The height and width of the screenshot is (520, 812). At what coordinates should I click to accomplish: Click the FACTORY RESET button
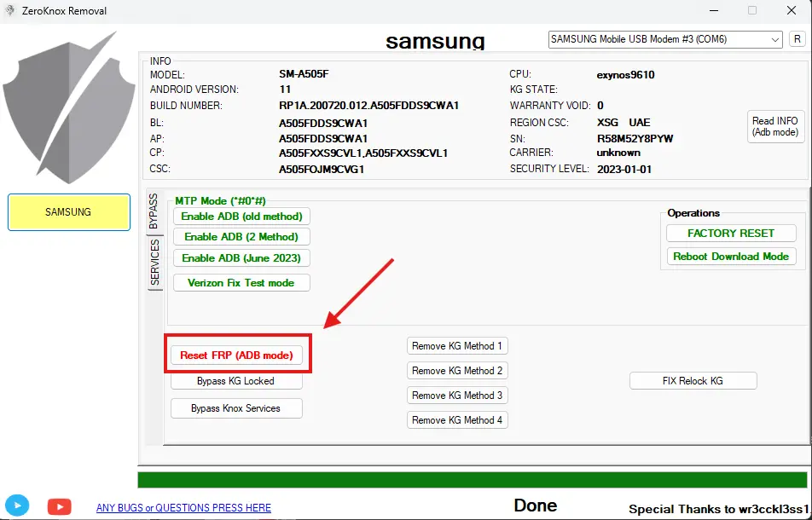point(731,234)
